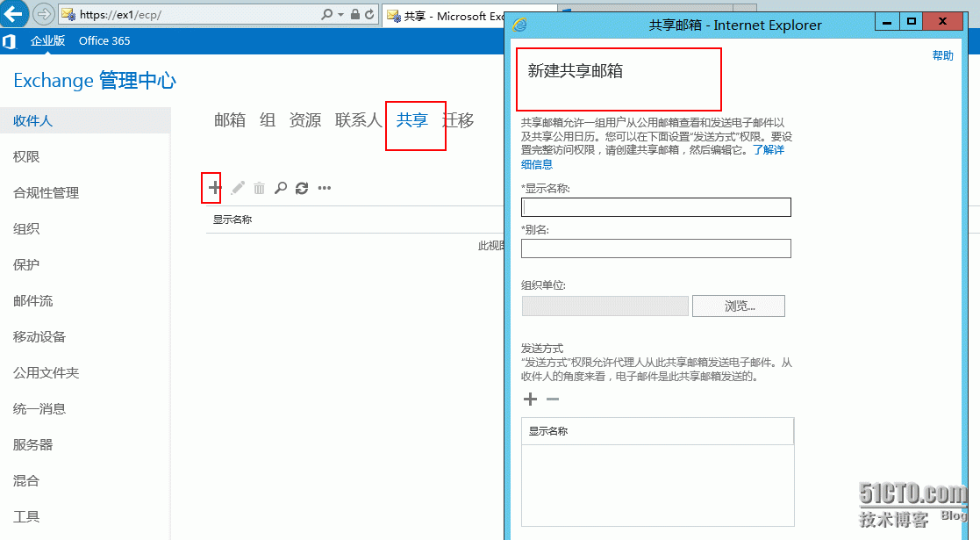
Task: Remove delegate with 发送方式 minus icon
Action: pyautogui.click(x=553, y=400)
